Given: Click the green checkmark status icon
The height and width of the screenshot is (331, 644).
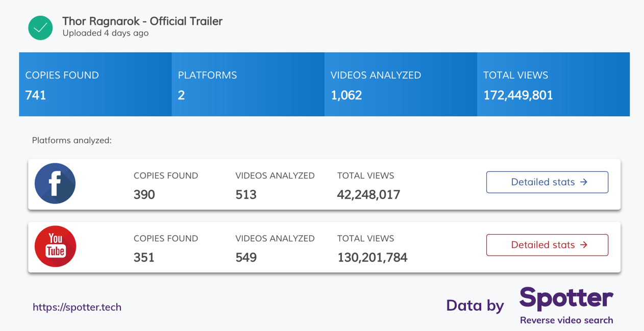Looking at the screenshot, I should click(x=40, y=28).
